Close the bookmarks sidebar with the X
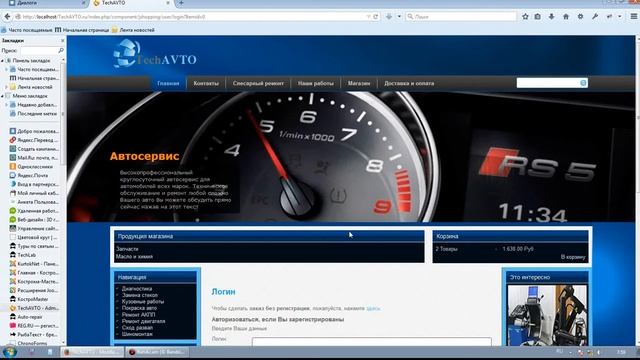 click(x=62, y=40)
